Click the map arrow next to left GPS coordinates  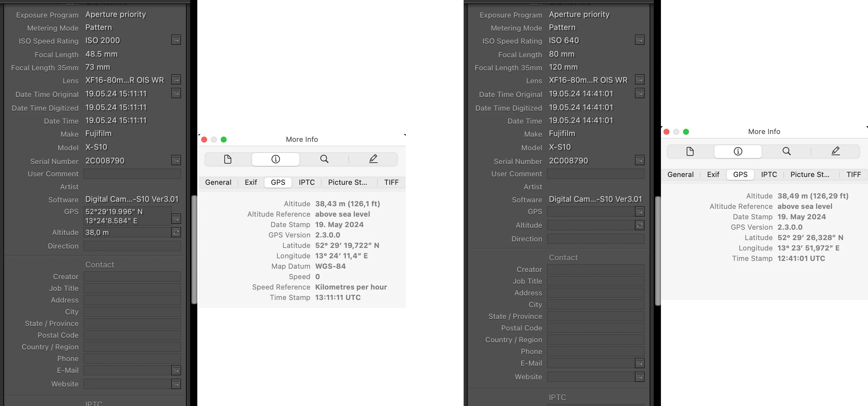pos(176,219)
